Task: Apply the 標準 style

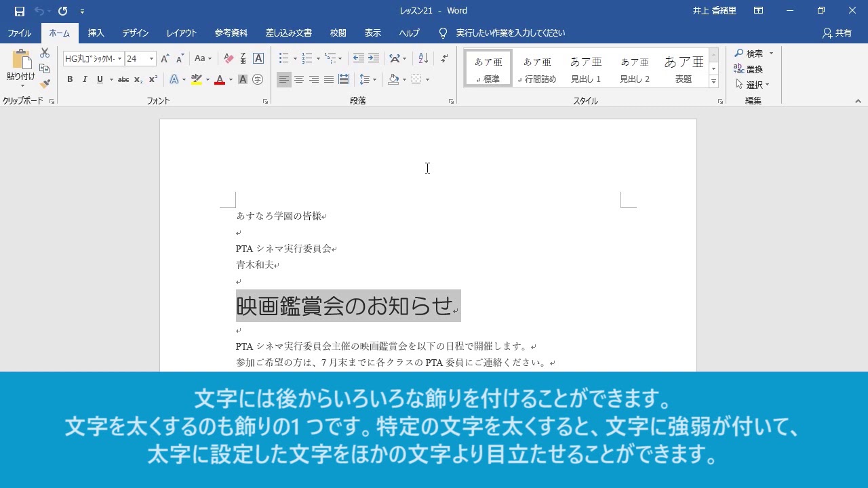Action: 488,68
